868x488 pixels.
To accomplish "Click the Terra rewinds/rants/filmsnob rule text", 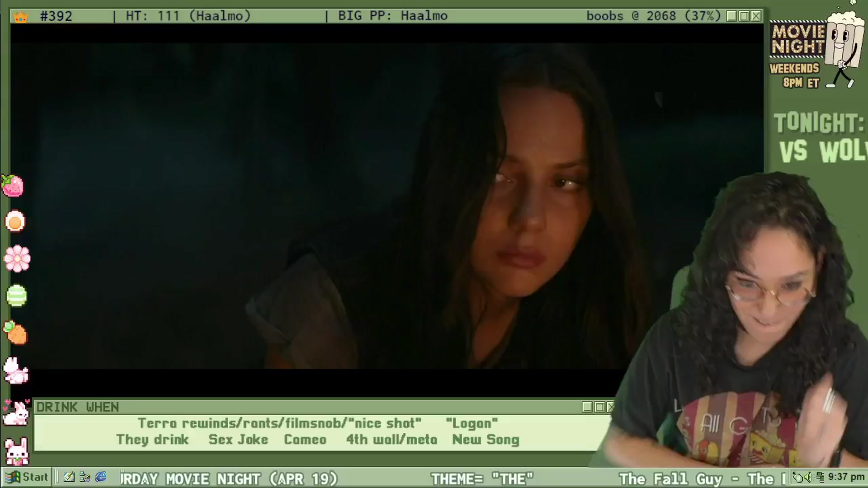I will [279, 423].
